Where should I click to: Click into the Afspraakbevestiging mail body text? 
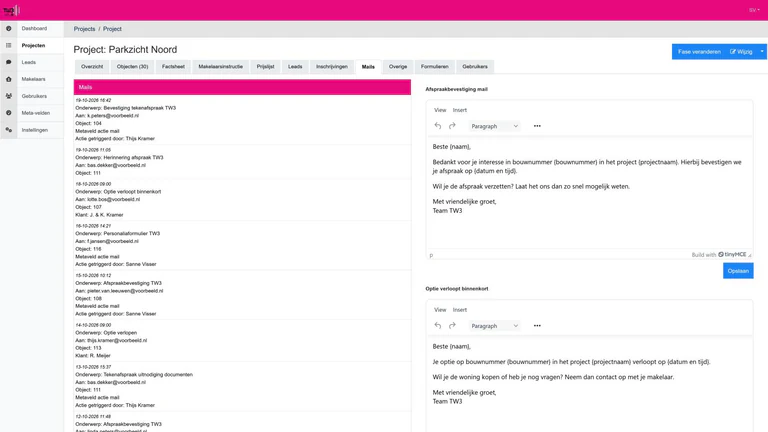tap(589, 193)
